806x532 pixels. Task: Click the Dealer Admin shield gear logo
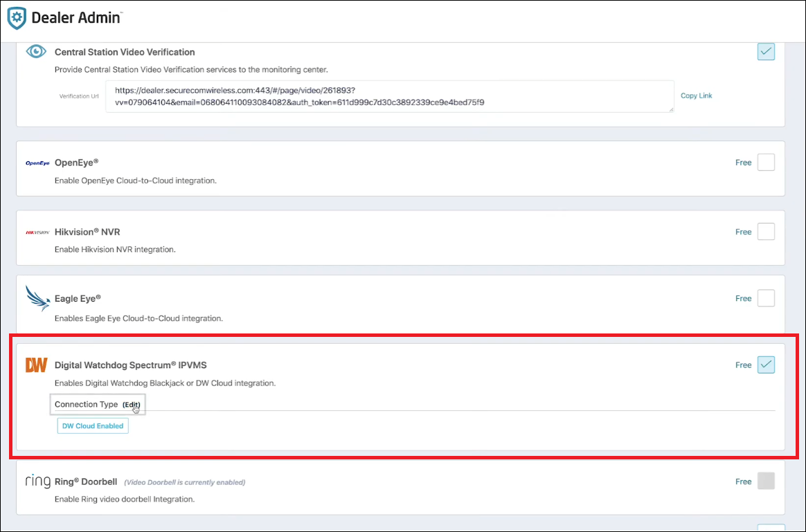point(17,19)
